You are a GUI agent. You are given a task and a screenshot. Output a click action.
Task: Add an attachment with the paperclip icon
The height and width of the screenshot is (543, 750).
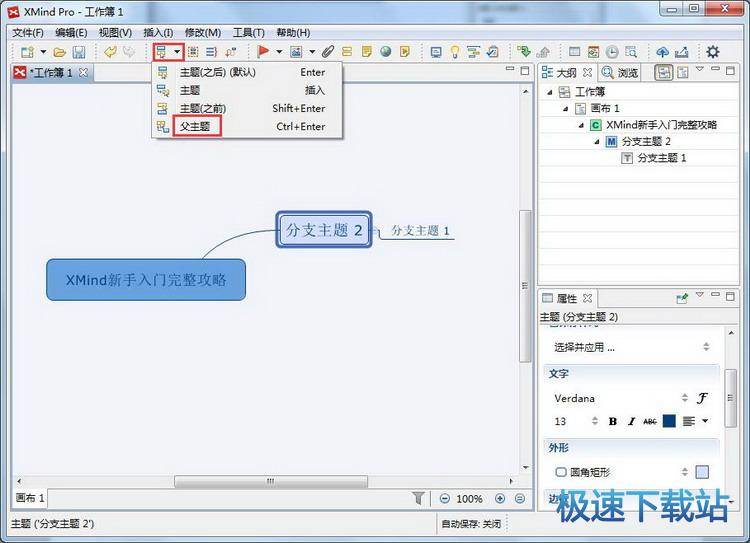[x=328, y=51]
